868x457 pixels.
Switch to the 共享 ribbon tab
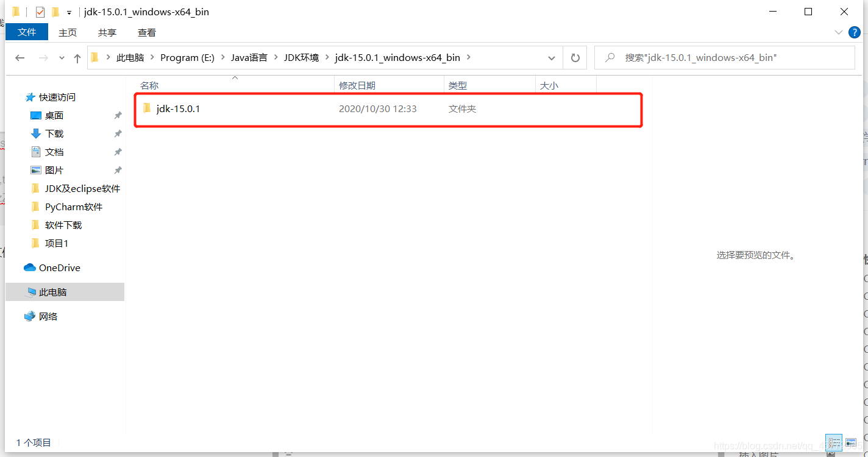click(107, 32)
